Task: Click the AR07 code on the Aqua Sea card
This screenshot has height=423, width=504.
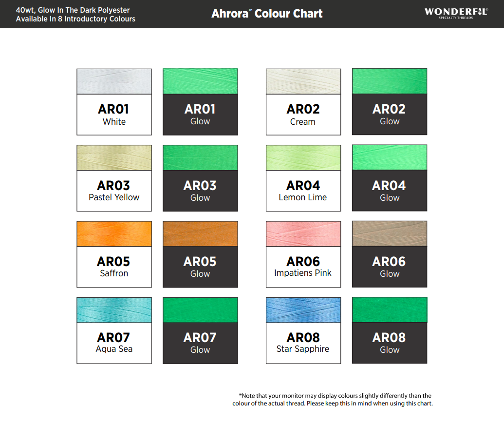Action: (x=113, y=338)
